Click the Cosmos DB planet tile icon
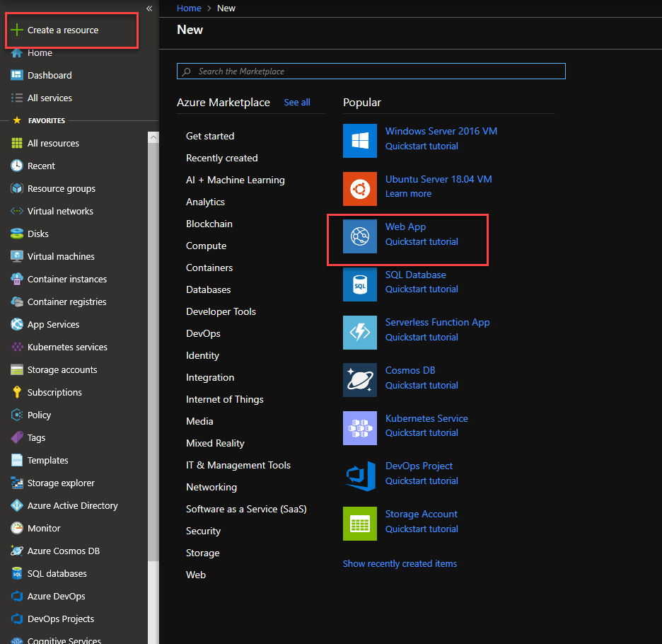662x644 pixels. click(360, 380)
